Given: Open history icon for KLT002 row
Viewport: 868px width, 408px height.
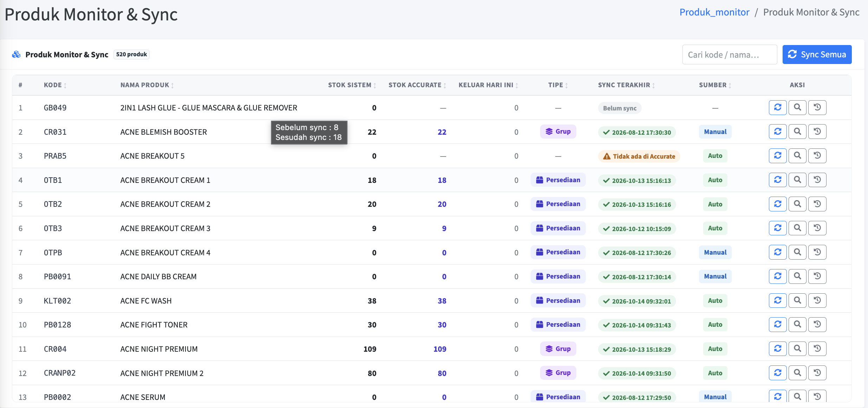Looking at the screenshot, I should 817,301.
